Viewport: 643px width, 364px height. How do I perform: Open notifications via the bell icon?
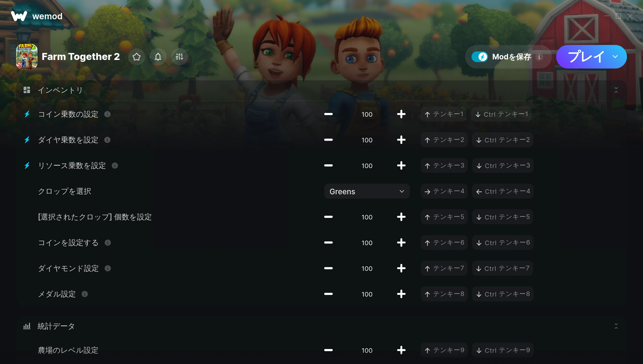point(158,57)
